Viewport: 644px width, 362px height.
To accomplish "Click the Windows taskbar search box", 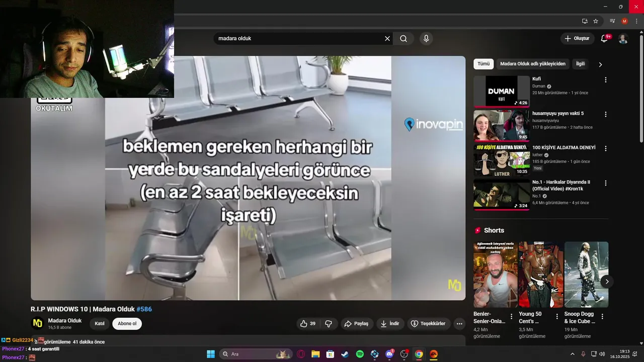I will 256,354.
